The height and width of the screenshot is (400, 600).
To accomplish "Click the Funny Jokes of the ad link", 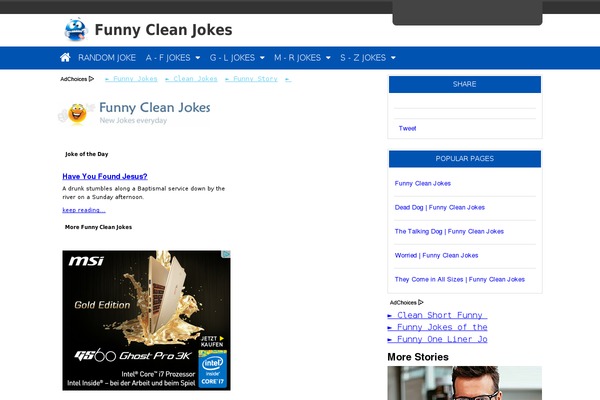I will click(437, 327).
